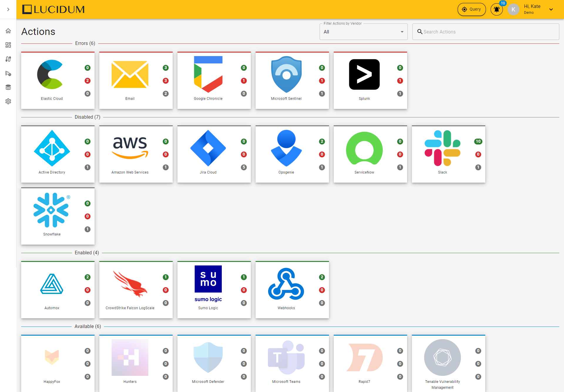Open the Amazon Web Services card

pos(136,154)
